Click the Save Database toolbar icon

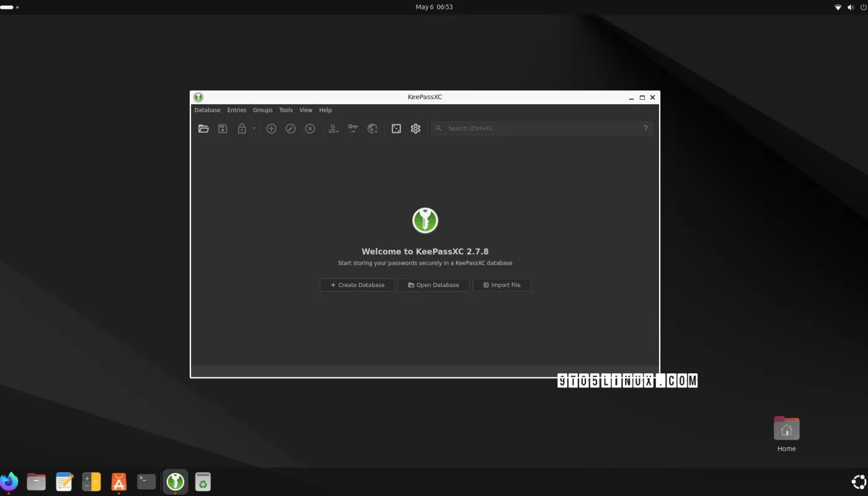point(223,128)
